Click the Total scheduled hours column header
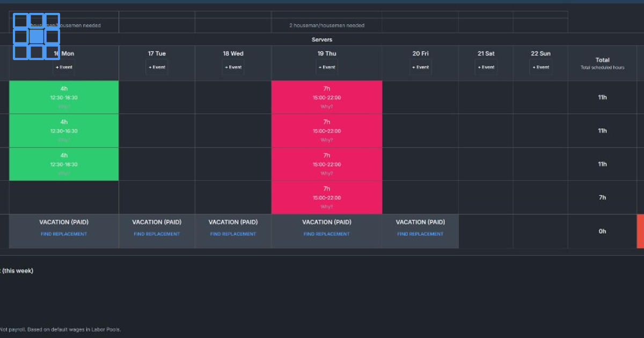This screenshot has width=644, height=338. (x=602, y=63)
